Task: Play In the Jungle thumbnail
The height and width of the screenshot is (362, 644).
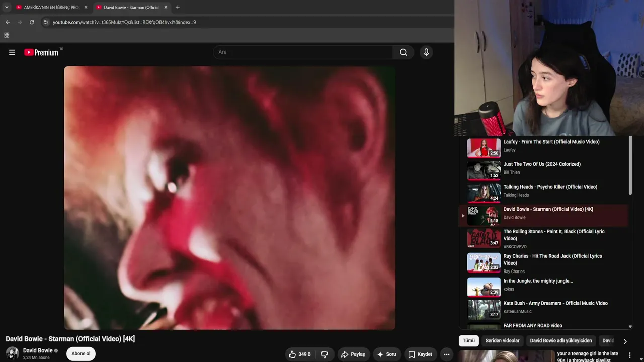Action: click(484, 287)
